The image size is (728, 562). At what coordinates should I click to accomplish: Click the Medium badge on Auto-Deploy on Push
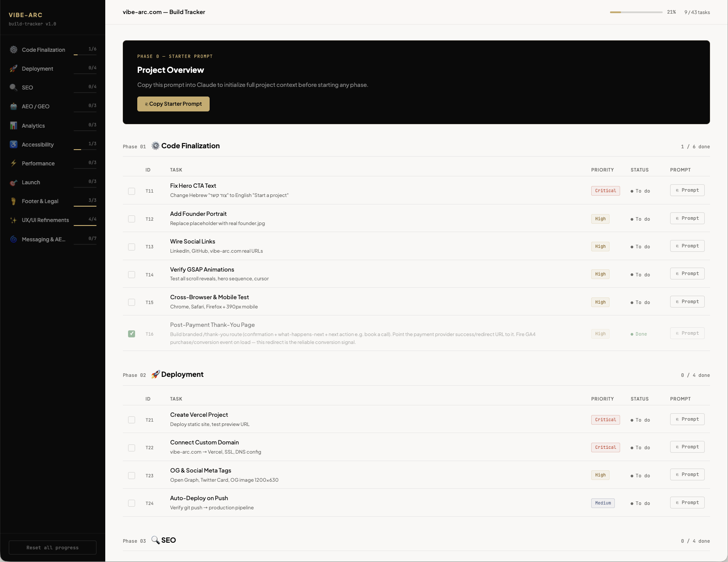click(x=603, y=503)
